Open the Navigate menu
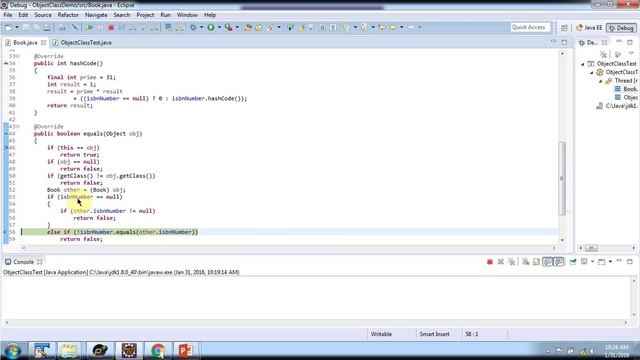 [96, 15]
